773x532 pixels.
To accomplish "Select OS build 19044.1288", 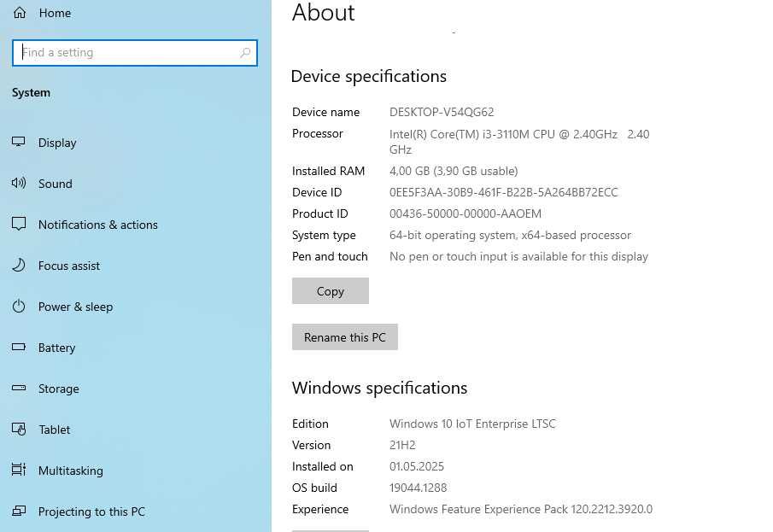I will pos(418,488).
